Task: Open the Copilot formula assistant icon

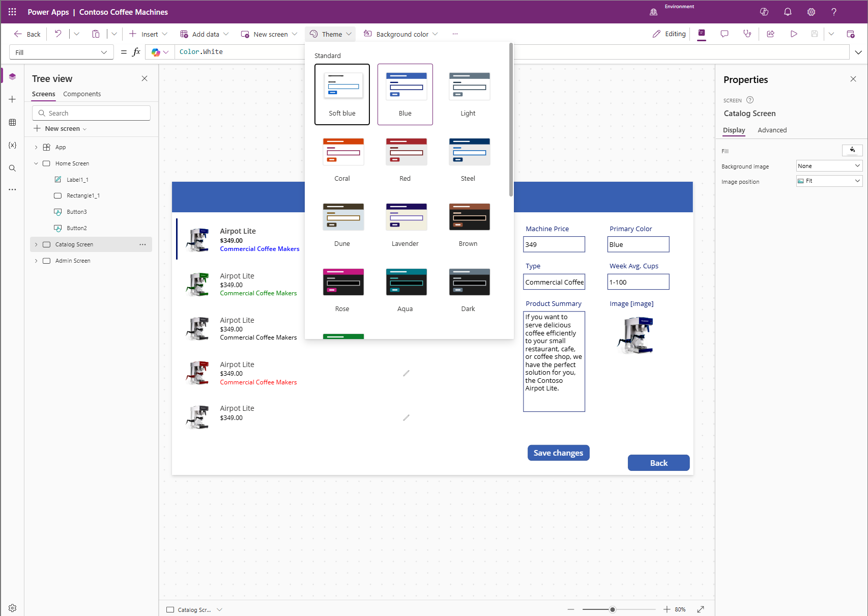Action: click(x=156, y=52)
